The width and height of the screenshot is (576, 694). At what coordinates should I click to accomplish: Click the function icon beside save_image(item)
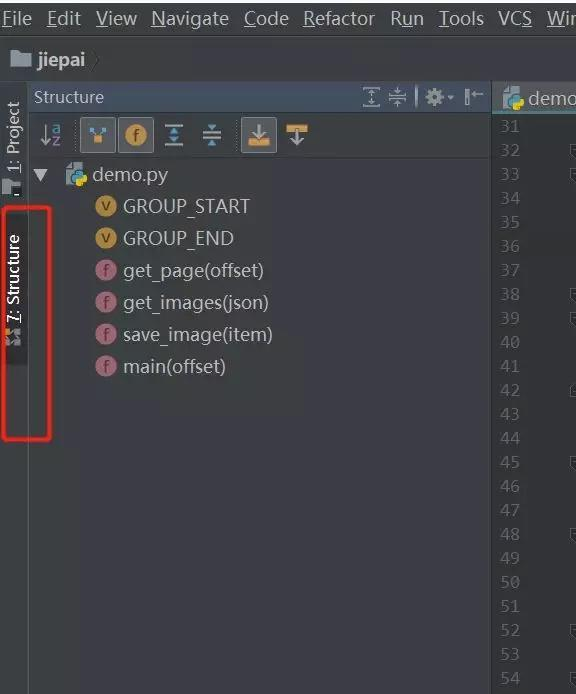[x=106, y=334]
